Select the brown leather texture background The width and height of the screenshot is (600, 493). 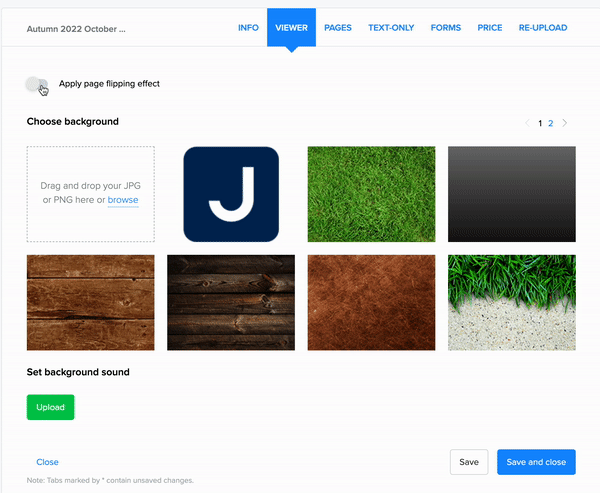coord(371,302)
